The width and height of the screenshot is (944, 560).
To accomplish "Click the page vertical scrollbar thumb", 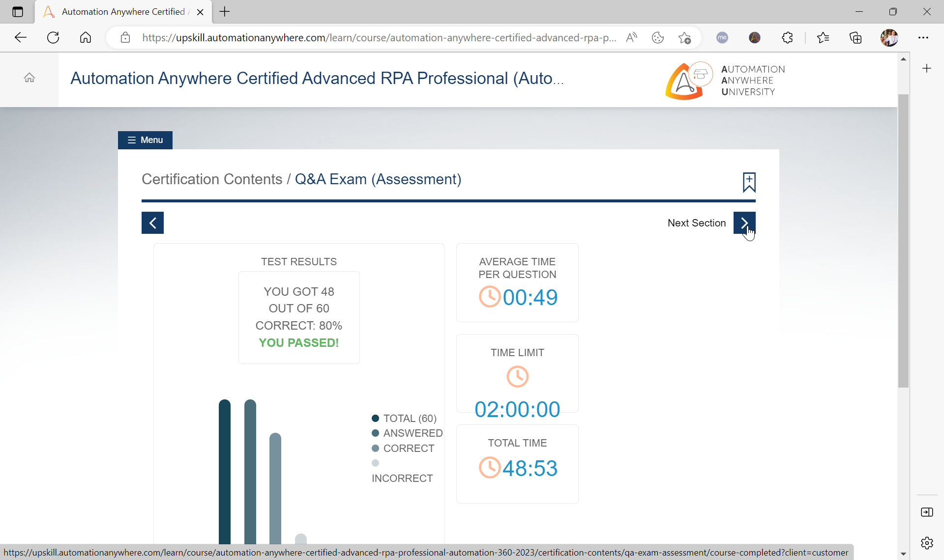I will tap(903, 241).
